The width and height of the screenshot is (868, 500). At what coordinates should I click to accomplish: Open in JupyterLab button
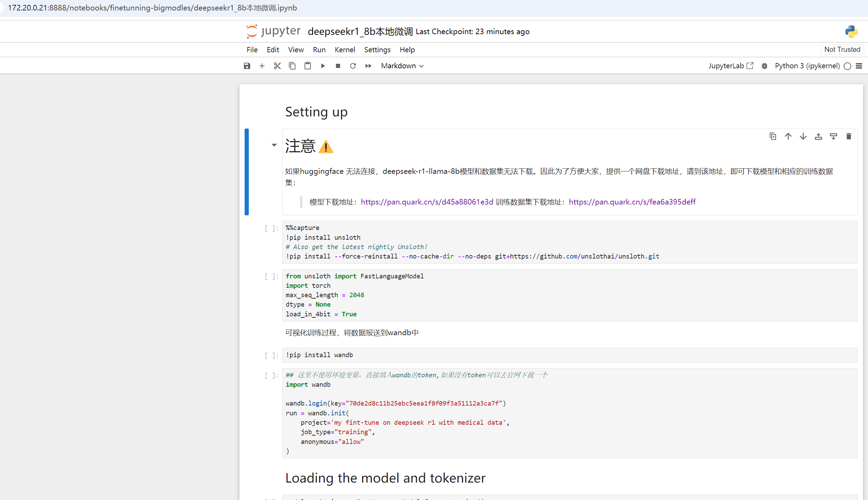point(731,66)
